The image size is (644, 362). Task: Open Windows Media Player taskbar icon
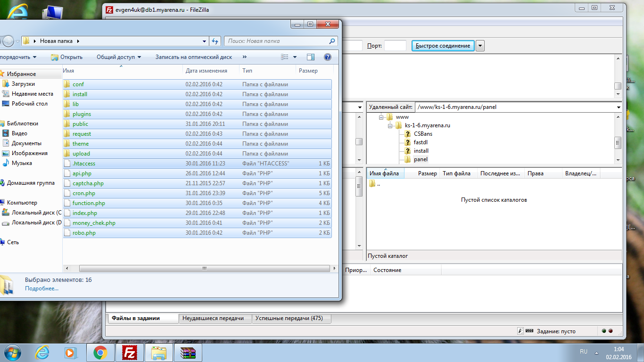pyautogui.click(x=71, y=353)
